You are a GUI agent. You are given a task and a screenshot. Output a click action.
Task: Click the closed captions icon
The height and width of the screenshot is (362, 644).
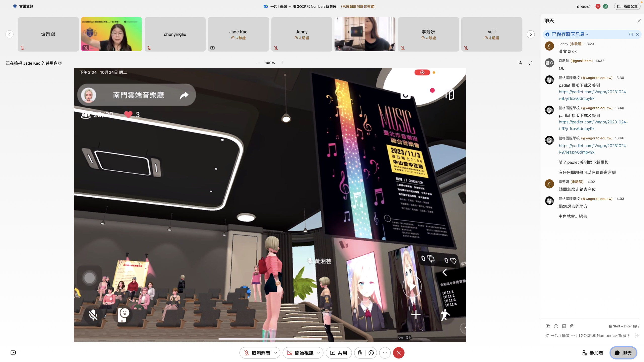point(13,353)
